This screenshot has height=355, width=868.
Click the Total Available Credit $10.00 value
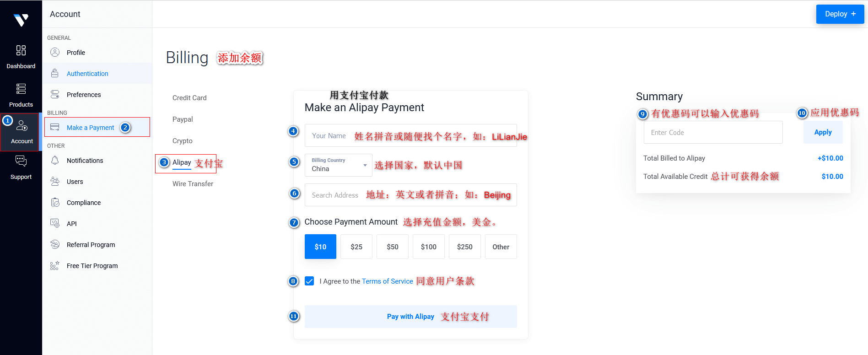(x=832, y=177)
